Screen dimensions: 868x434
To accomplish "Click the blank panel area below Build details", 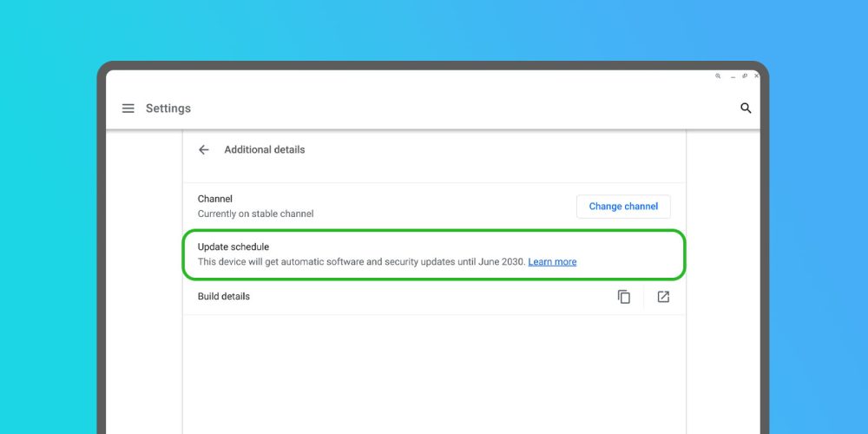I will click(x=434, y=373).
